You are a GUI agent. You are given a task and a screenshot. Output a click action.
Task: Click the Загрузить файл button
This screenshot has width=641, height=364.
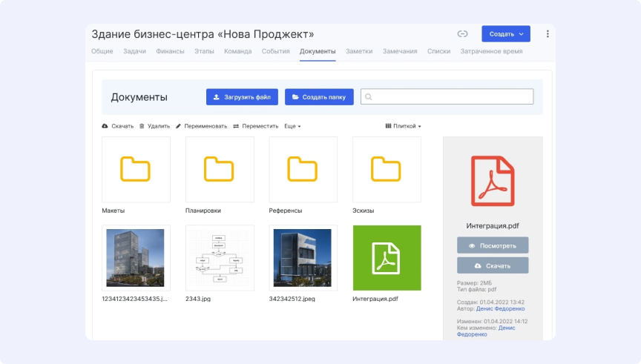coord(242,97)
